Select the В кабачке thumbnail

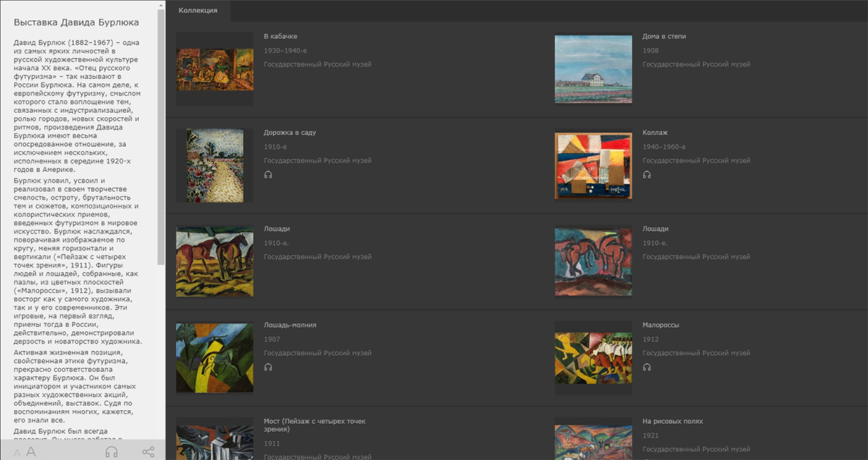pos(215,69)
